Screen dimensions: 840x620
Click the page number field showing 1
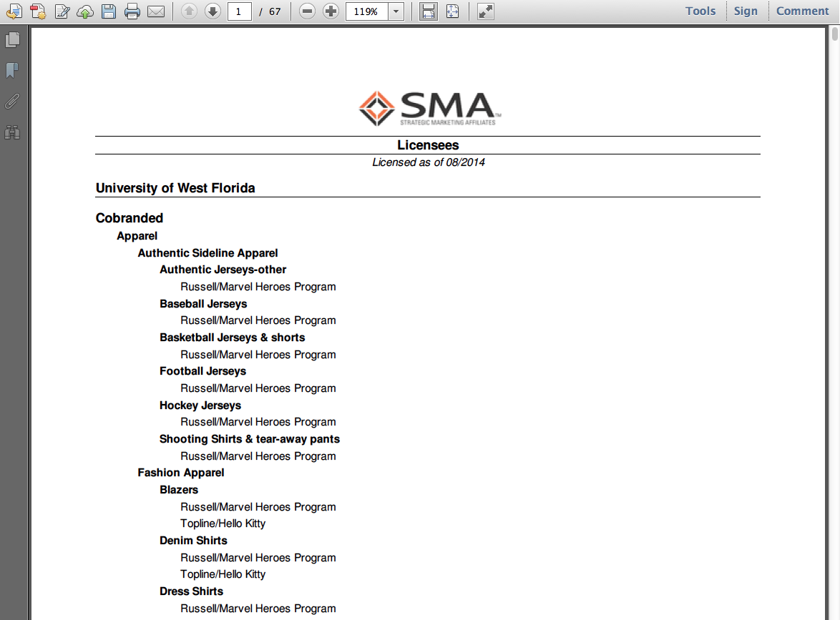coord(240,11)
